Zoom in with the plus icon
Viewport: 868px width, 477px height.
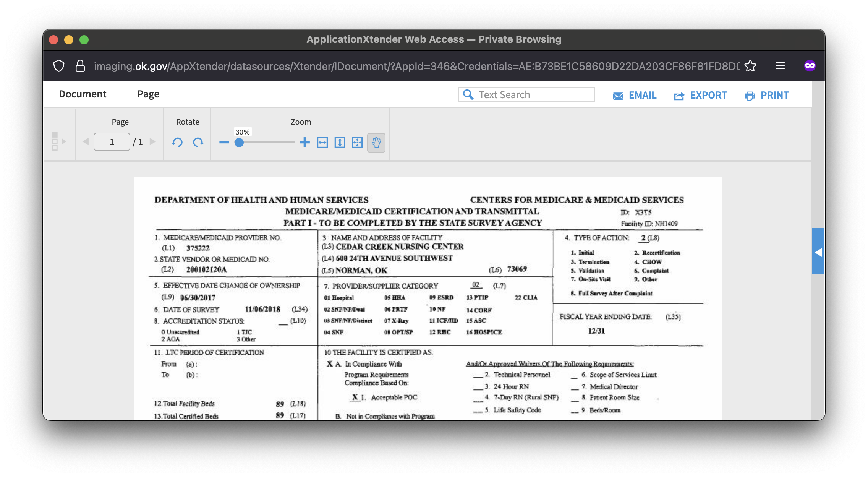305,142
